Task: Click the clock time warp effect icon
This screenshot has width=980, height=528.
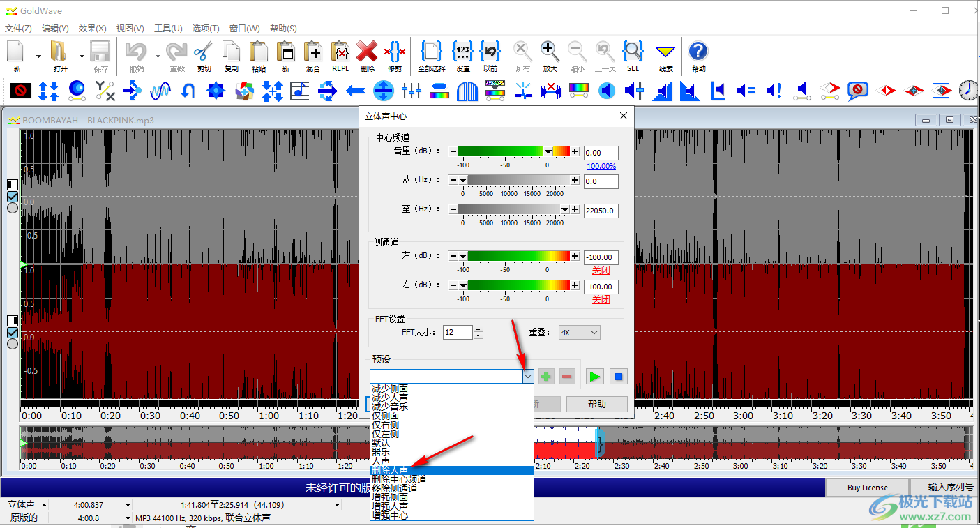Action: [x=969, y=91]
